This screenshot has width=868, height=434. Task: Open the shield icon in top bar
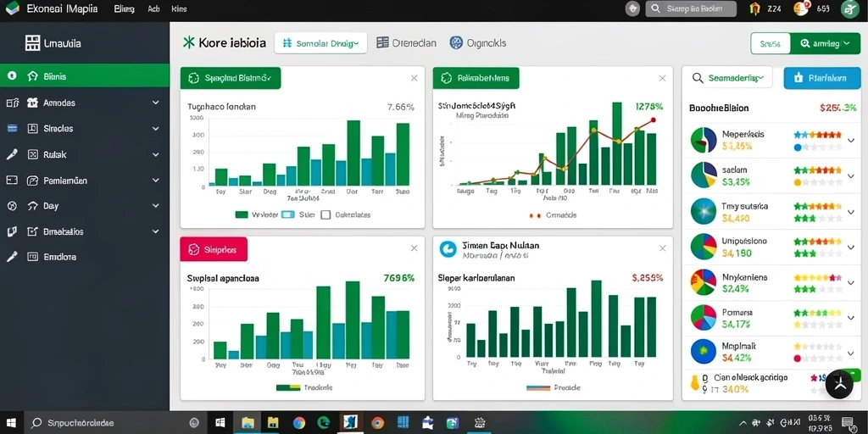[632, 8]
